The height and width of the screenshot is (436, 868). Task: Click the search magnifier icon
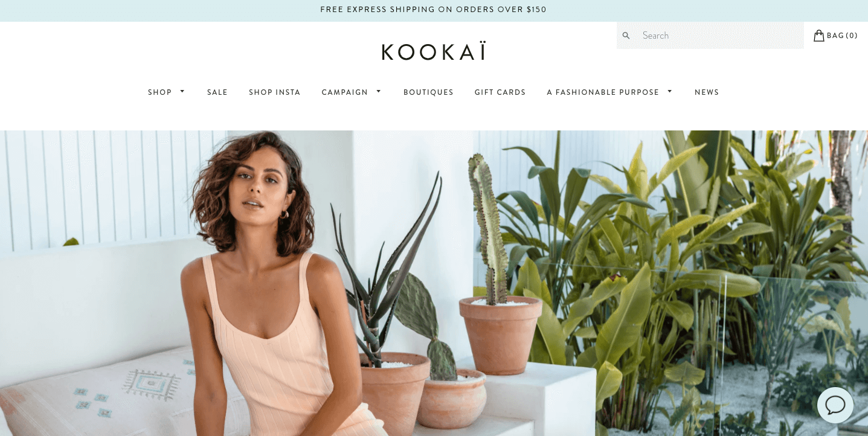(x=626, y=36)
